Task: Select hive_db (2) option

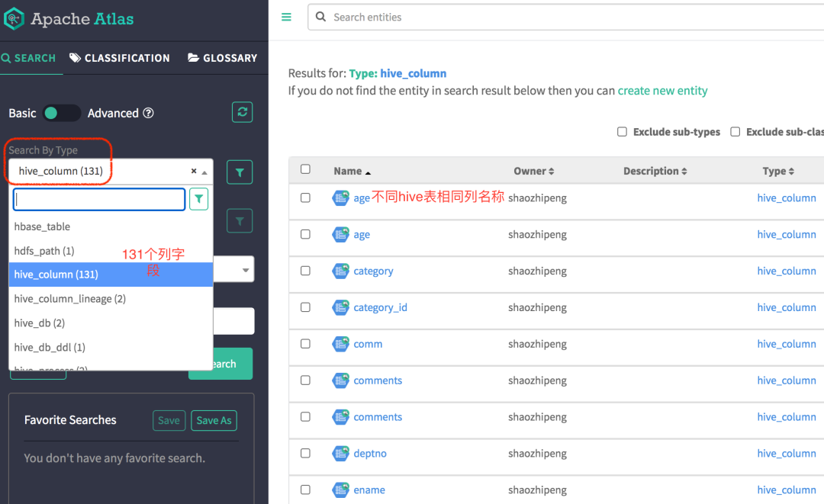Action: tap(111, 323)
